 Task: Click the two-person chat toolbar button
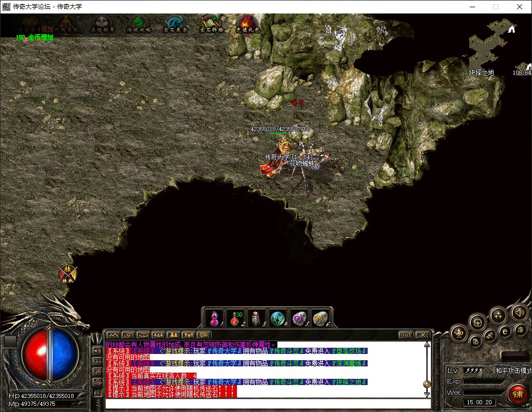[173, 335]
